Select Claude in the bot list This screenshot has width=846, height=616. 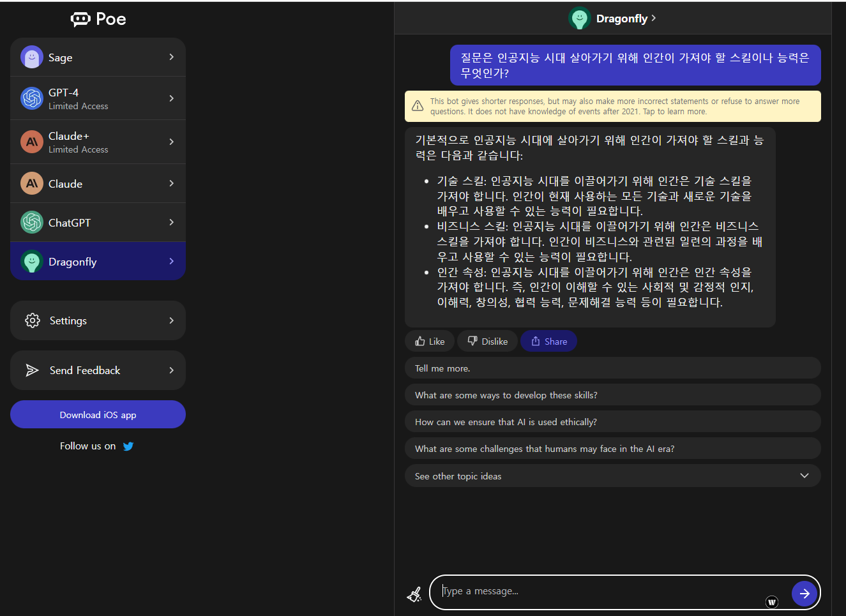tap(98, 183)
